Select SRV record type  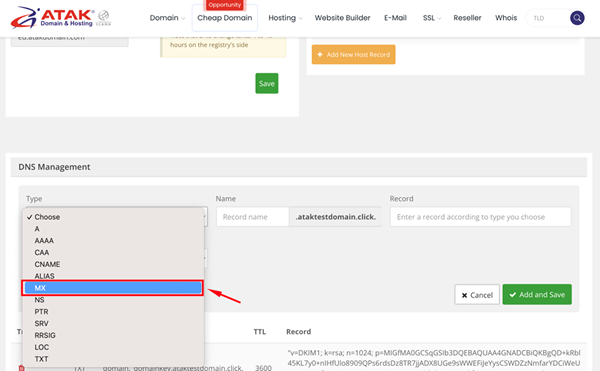click(x=112, y=324)
